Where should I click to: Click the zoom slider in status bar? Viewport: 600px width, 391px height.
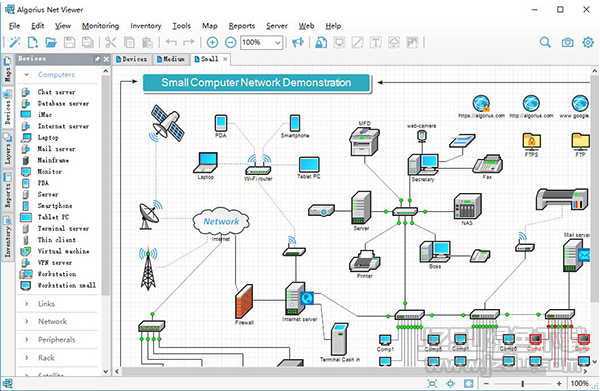pos(523,383)
